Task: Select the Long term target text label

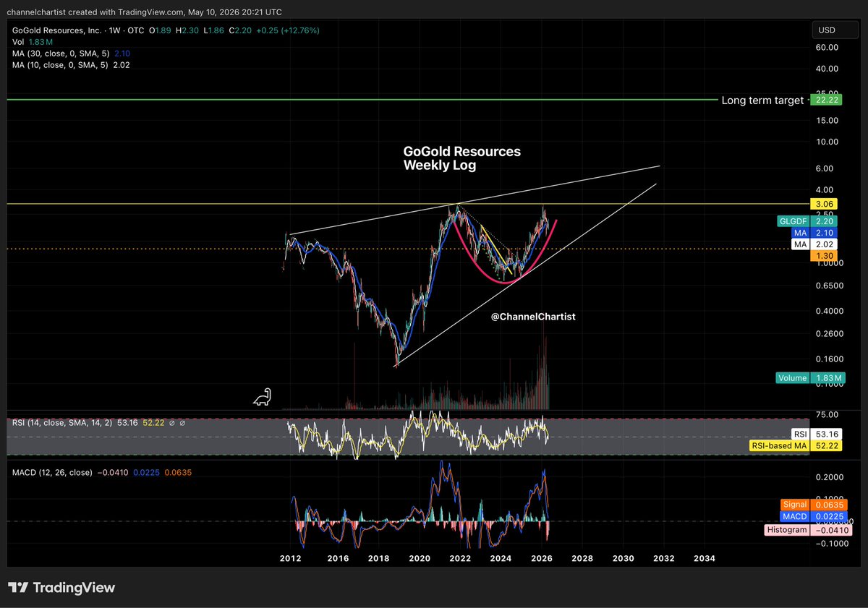Action: 762,100
